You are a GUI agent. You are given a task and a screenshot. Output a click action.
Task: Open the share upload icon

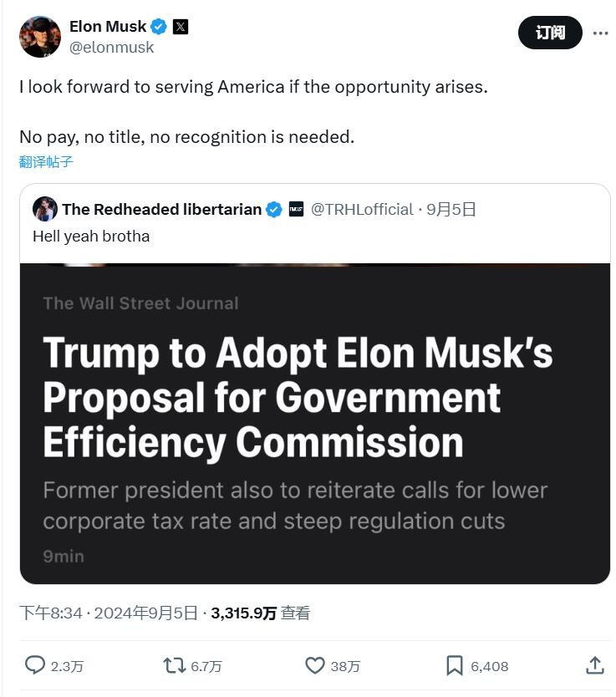click(594, 665)
